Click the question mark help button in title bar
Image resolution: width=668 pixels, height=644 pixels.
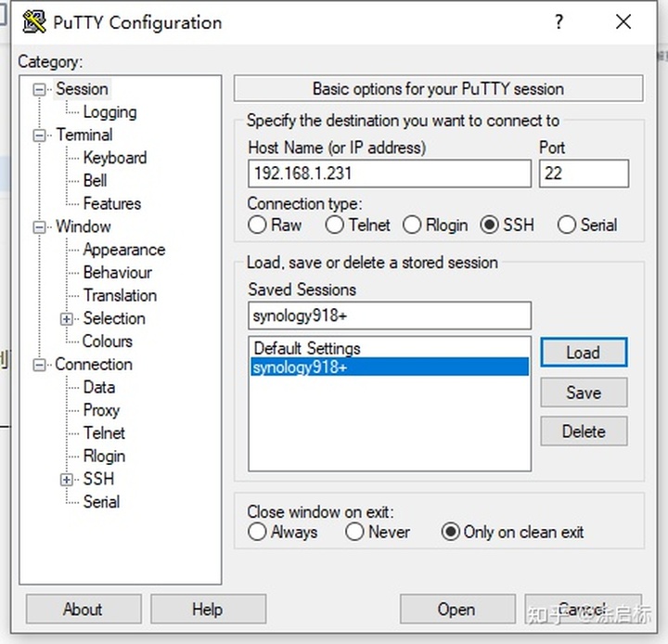click(559, 21)
